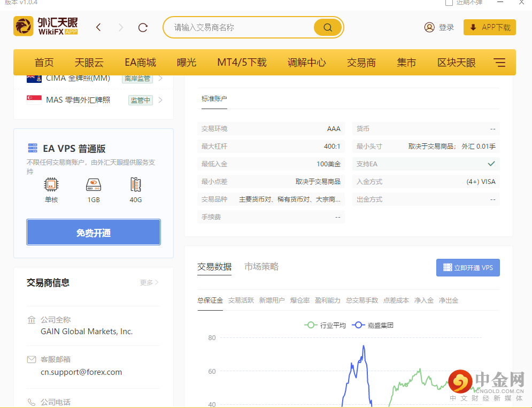The width and height of the screenshot is (532, 408).
Task: Click the 登录 account icon
Action: pyautogui.click(x=429, y=26)
